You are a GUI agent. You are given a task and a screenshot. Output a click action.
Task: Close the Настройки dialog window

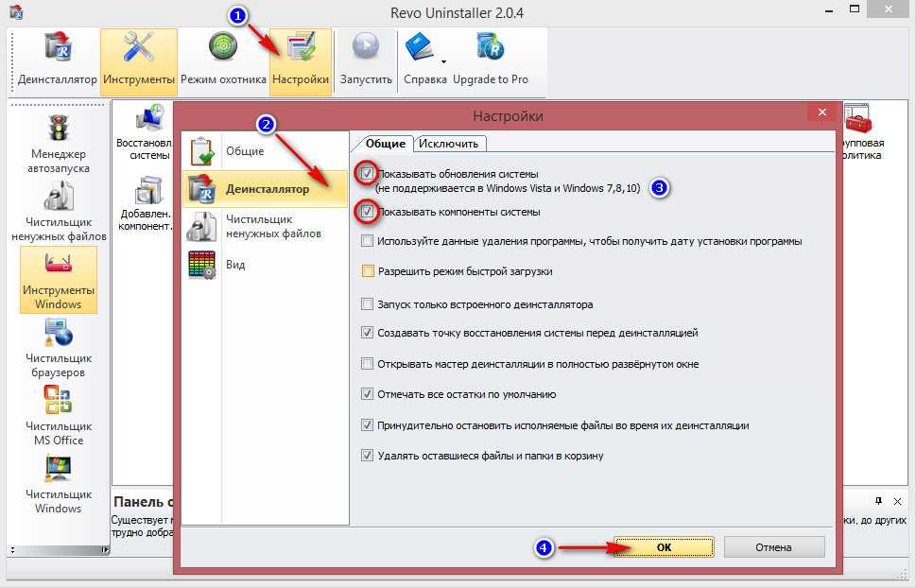point(820,115)
